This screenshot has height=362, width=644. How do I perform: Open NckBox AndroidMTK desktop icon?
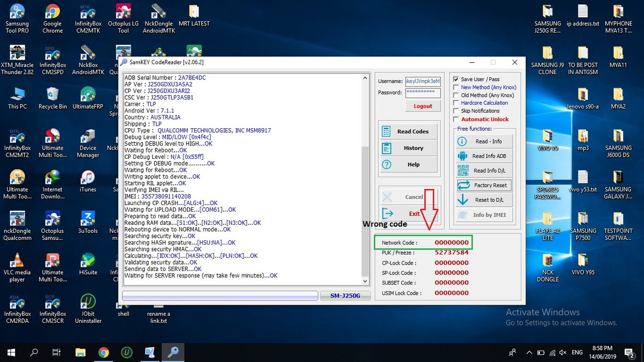click(x=88, y=60)
